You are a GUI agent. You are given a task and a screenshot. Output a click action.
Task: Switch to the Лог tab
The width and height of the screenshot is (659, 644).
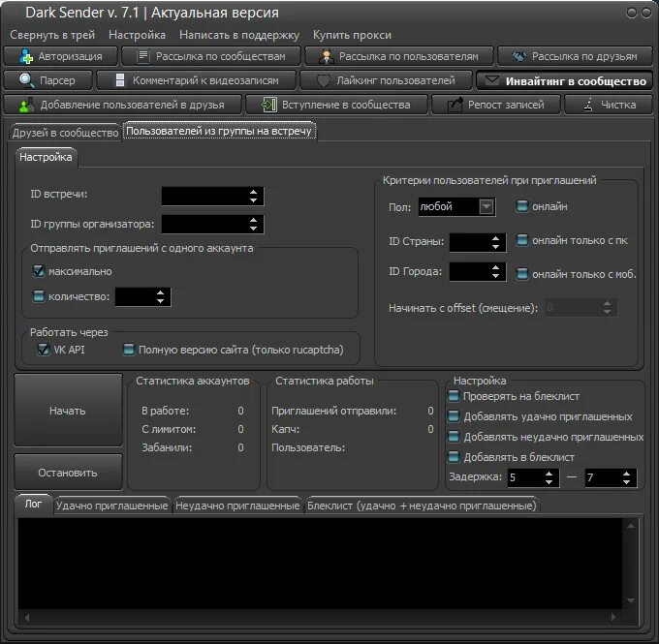(x=33, y=504)
